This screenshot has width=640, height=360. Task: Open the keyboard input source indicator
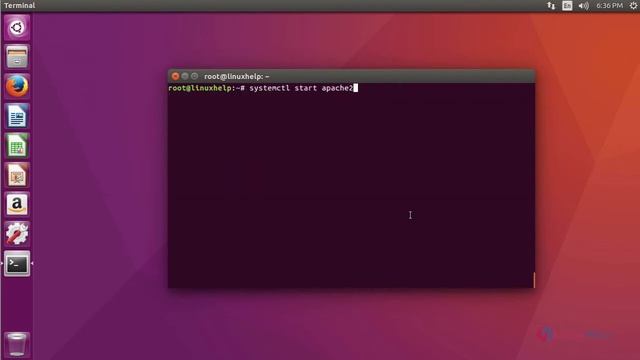point(567,5)
